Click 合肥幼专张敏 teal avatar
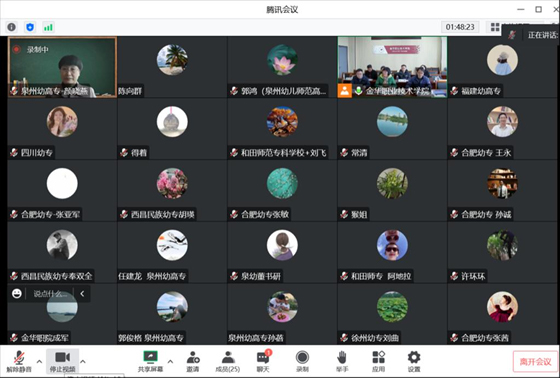This screenshot has width=560, height=378. (x=282, y=183)
